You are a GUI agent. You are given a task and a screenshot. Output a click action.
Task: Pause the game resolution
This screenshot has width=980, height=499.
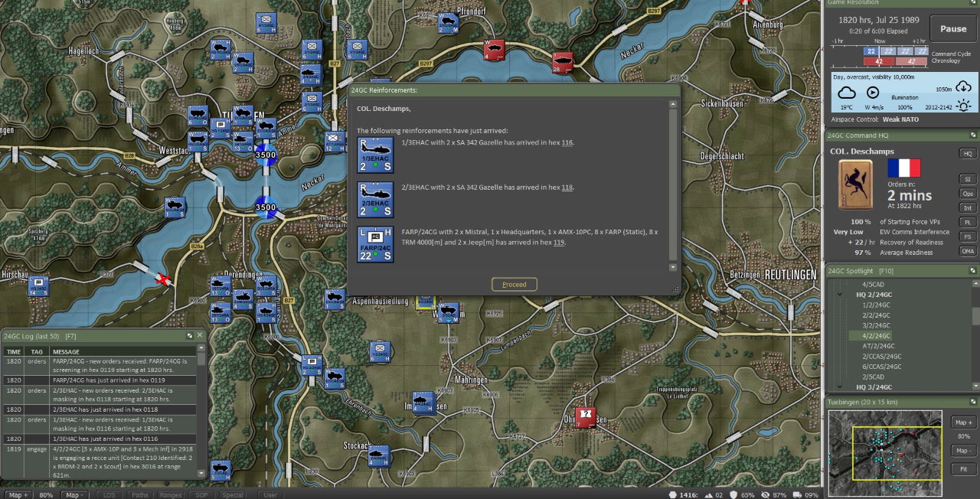click(x=953, y=29)
